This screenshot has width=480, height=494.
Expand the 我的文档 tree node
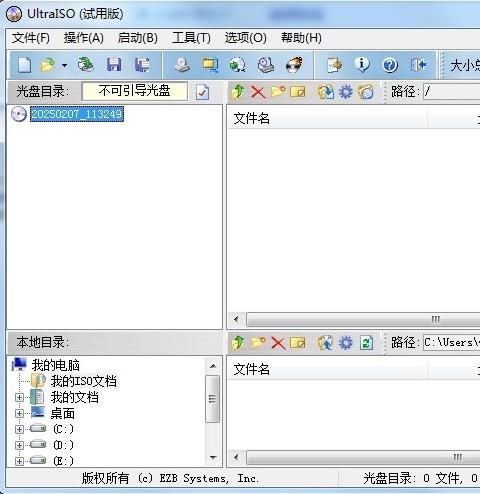click(19, 397)
